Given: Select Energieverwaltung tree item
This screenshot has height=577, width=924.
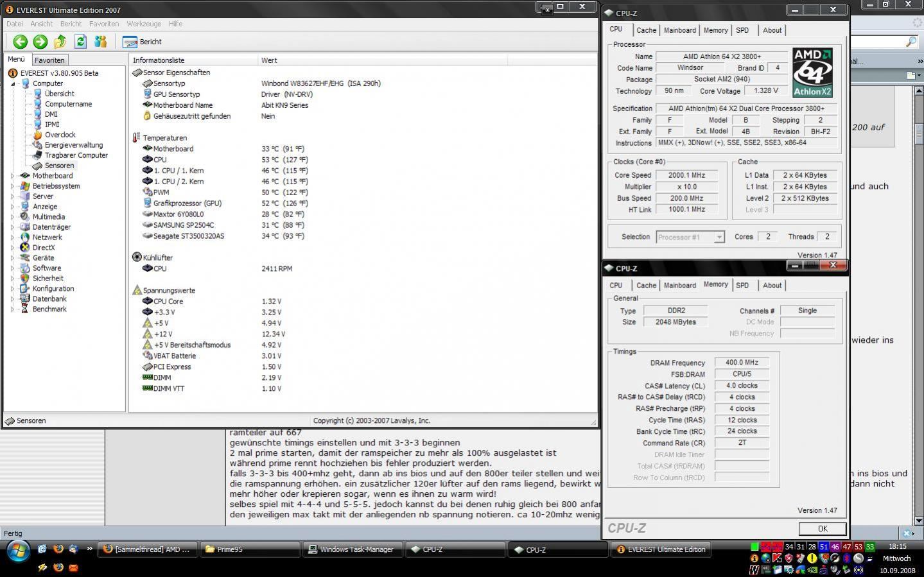Looking at the screenshot, I should [74, 145].
